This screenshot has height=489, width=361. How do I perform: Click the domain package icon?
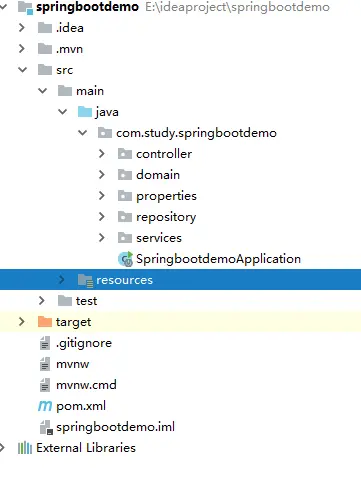tap(125, 175)
